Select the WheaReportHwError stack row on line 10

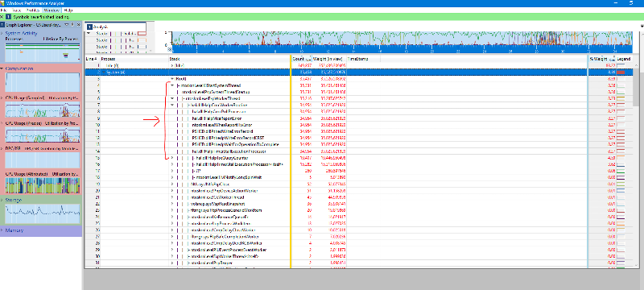click(x=221, y=125)
